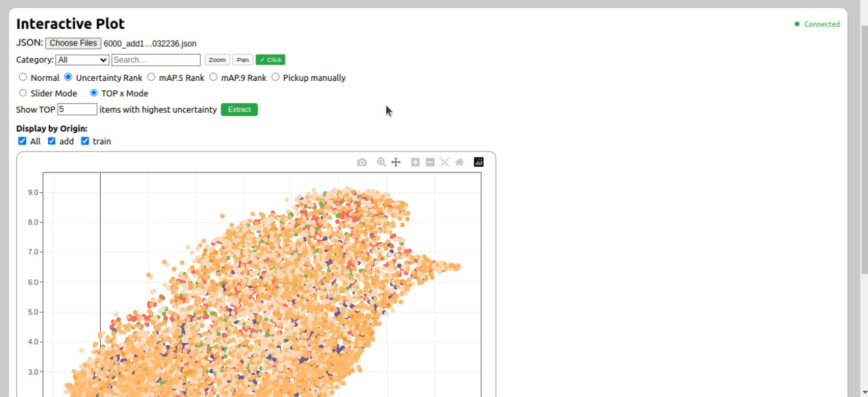Screen dimensions: 868x397
Task: Click the plus icon to zoom in
Action: point(415,162)
